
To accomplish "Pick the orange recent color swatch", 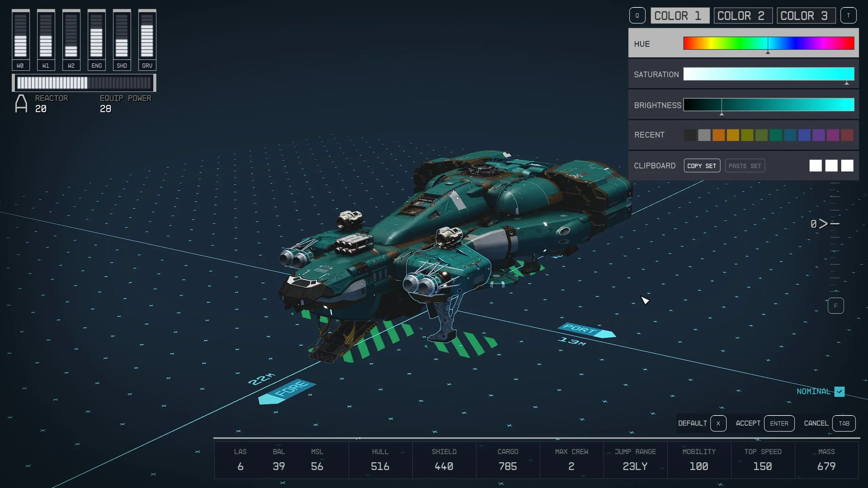I will [718, 135].
